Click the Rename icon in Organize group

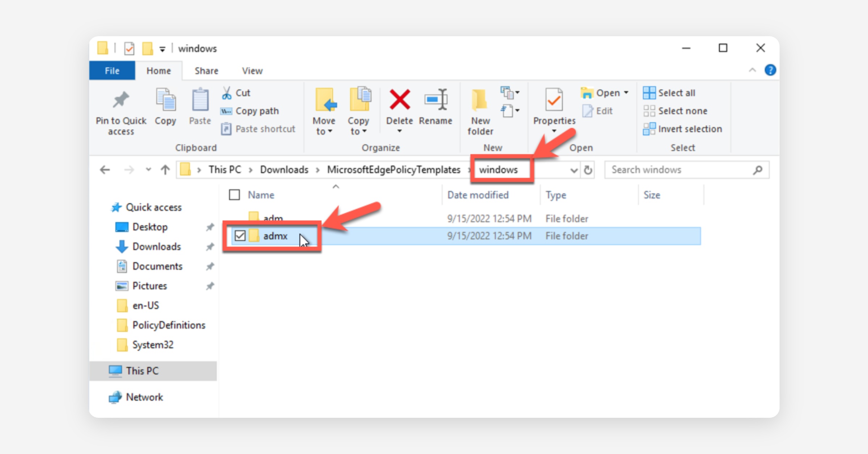click(435, 100)
